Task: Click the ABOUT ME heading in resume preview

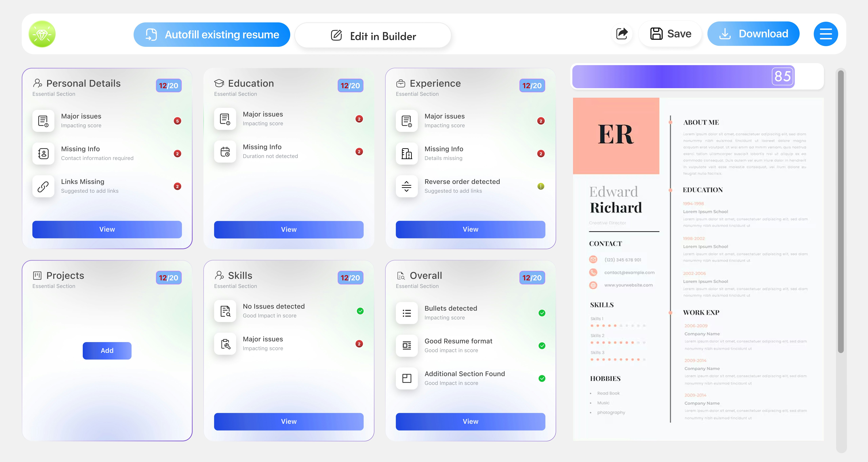Action: click(701, 122)
